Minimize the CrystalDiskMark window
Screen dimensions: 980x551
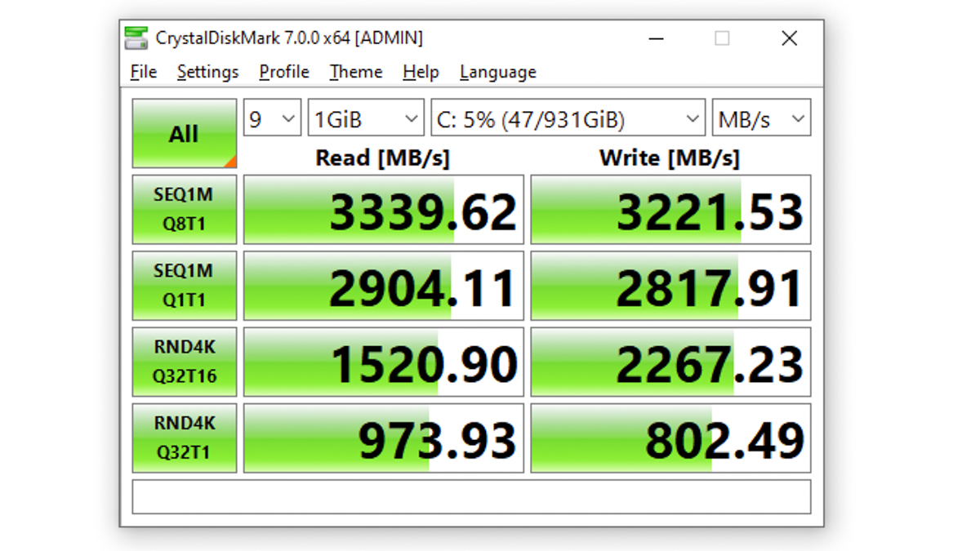[656, 38]
